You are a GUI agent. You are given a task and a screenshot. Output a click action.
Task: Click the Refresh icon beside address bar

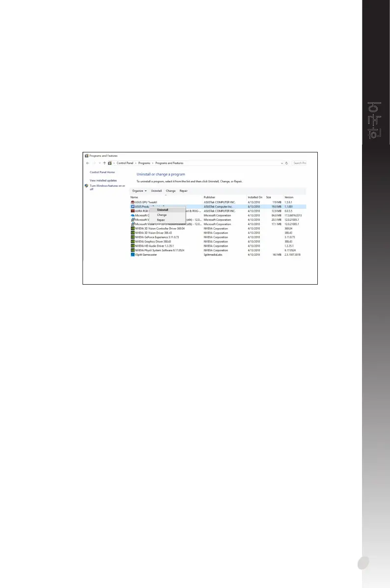pyautogui.click(x=286, y=163)
